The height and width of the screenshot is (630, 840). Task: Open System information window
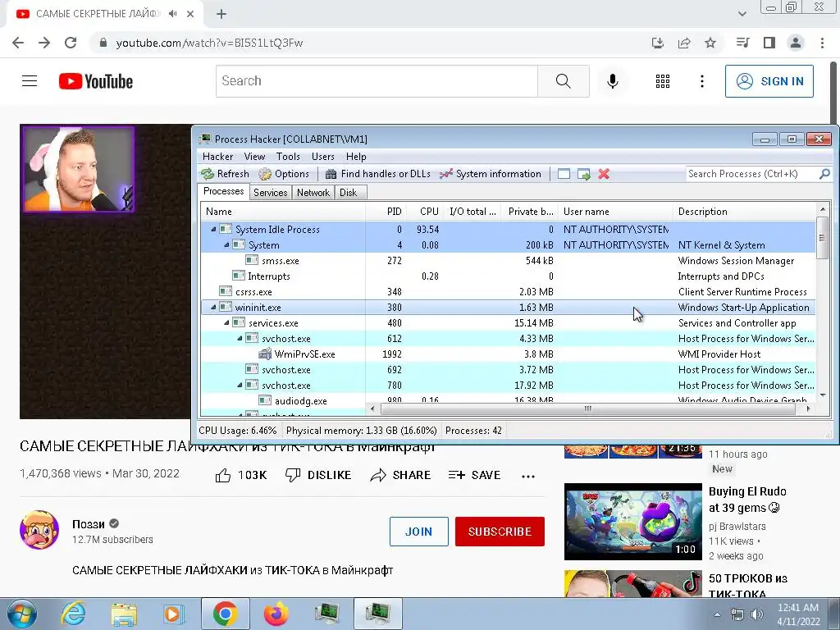coord(491,174)
